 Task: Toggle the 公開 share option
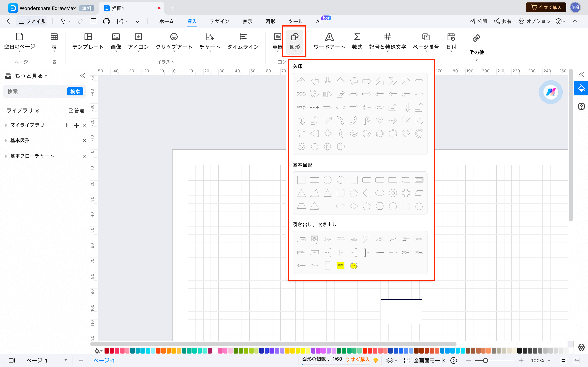pyautogui.click(x=478, y=22)
